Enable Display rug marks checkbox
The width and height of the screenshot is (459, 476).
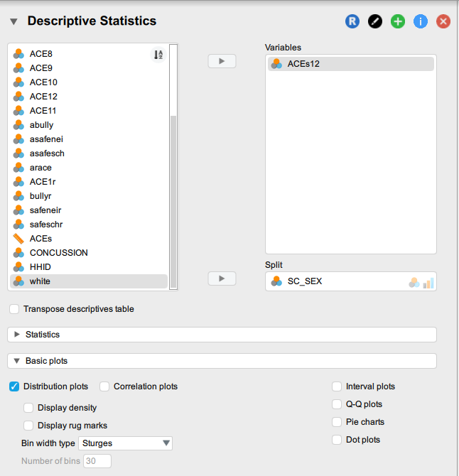click(28, 426)
